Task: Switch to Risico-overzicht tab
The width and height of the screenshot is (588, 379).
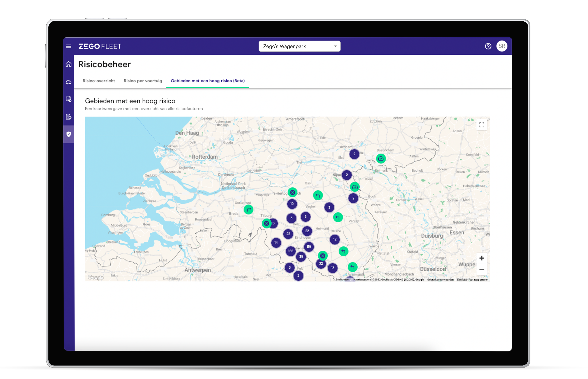Action: tap(99, 81)
